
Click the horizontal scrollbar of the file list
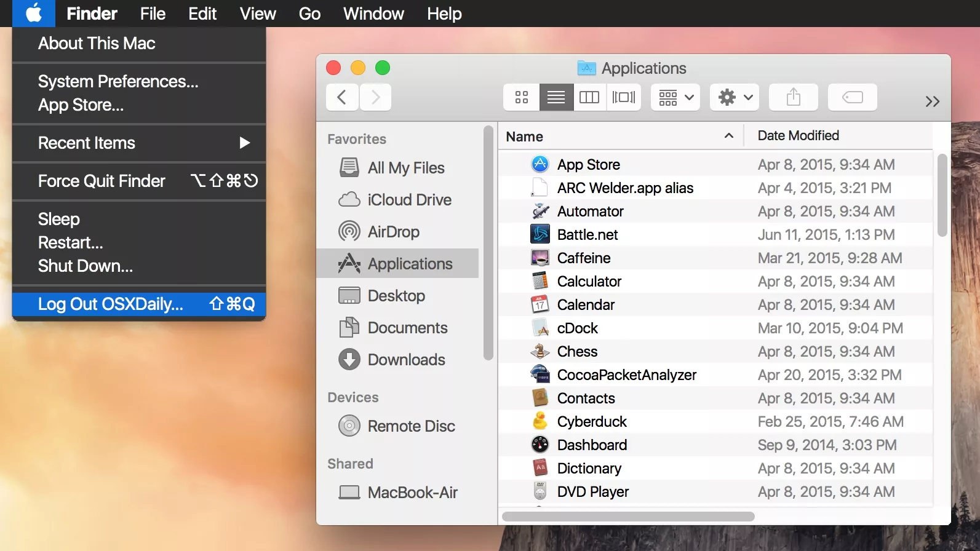pos(628,517)
